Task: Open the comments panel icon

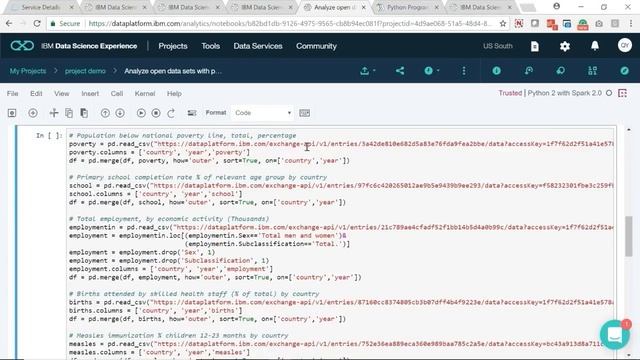Action: (560, 71)
